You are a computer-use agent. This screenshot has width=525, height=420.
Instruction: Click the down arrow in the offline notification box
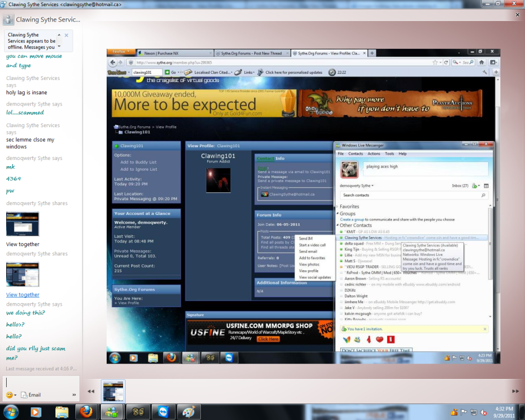pyautogui.click(x=59, y=46)
